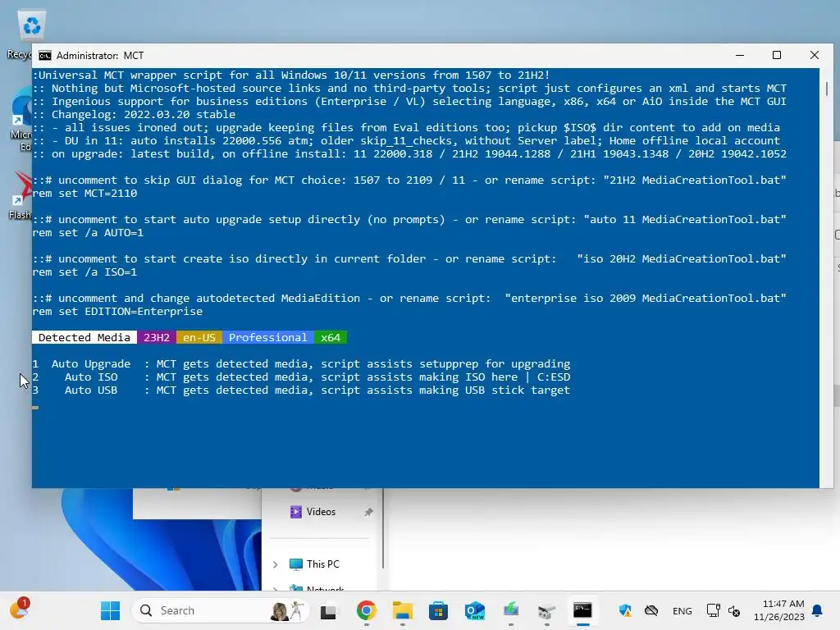Screen dimensions: 840x630
Task: Click the 'rem set EDITION=Enterprise' line
Action: pyautogui.click(x=117, y=311)
